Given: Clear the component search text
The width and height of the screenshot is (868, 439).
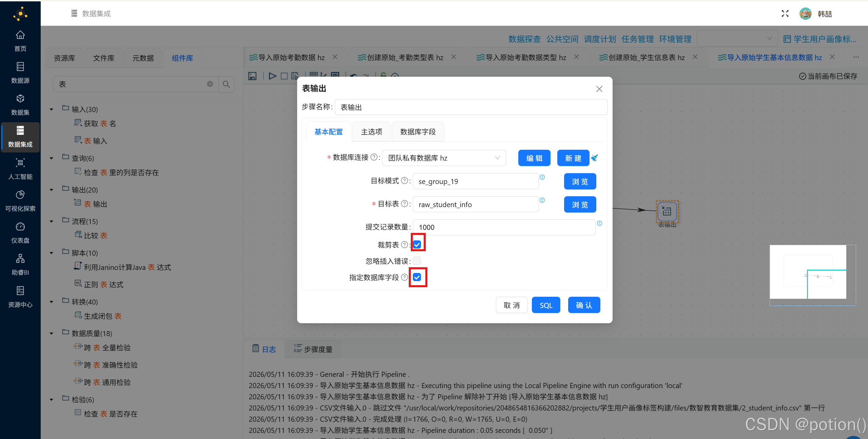Looking at the screenshot, I should click(210, 84).
